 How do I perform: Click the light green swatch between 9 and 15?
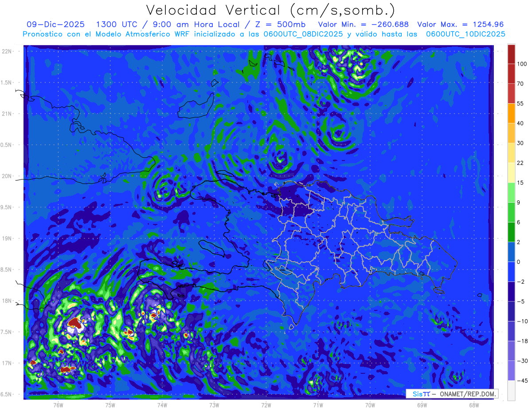[511, 192]
